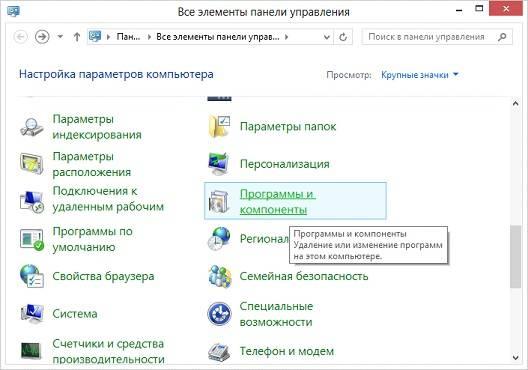Click the Default Programs icon (Программы по умолчанию)
The height and width of the screenshot is (370, 528).
pos(32,239)
